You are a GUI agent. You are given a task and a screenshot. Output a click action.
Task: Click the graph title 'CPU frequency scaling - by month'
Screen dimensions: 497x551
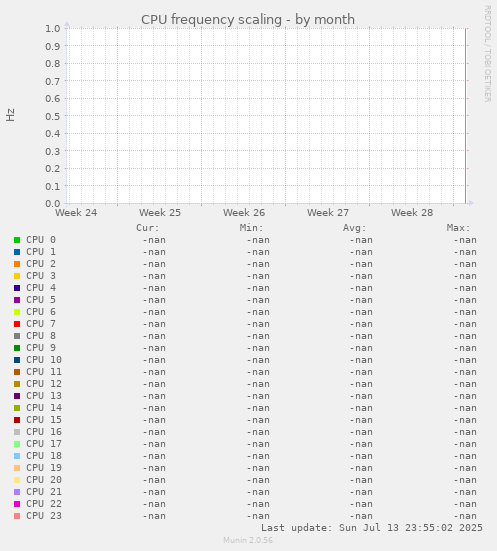tap(248, 19)
